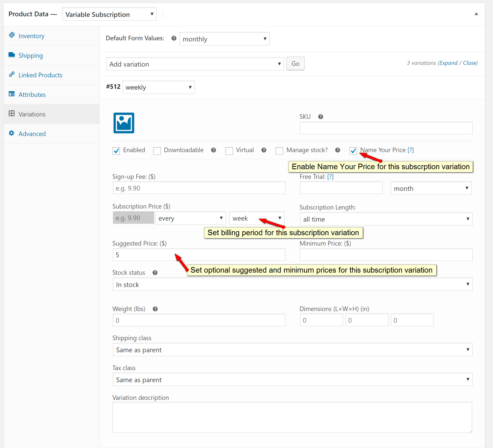
Task: Open the Free Trial period dropdown showing month
Action: pyautogui.click(x=431, y=188)
